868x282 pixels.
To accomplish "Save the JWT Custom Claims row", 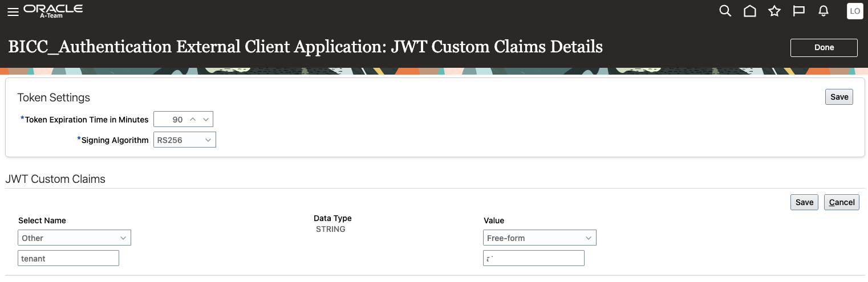I will tap(804, 202).
